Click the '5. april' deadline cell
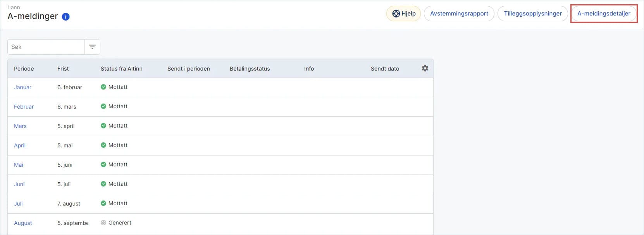The height and width of the screenshot is (235, 644). 66,126
